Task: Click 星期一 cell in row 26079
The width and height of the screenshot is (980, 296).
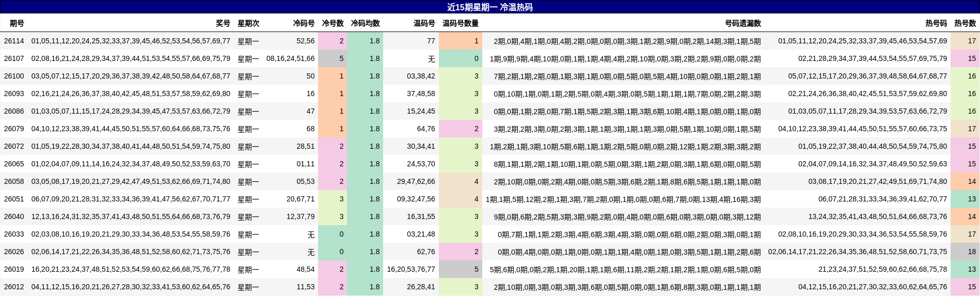Action: click(x=248, y=129)
